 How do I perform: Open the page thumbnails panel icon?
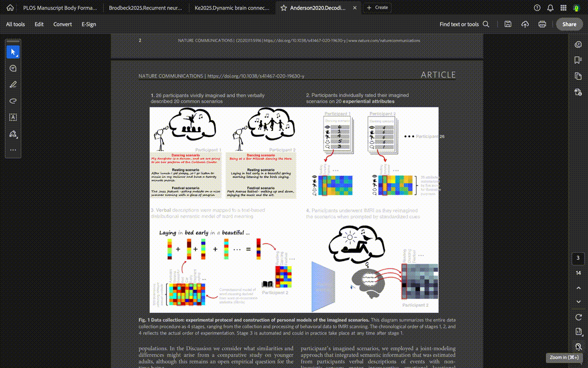[x=578, y=76]
